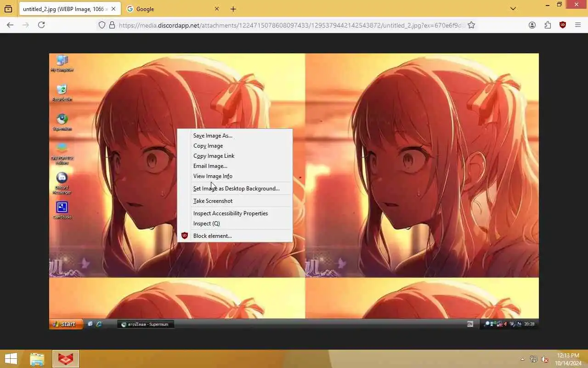The image size is (588, 368).
Task: Go back to previous page
Action: click(10, 25)
